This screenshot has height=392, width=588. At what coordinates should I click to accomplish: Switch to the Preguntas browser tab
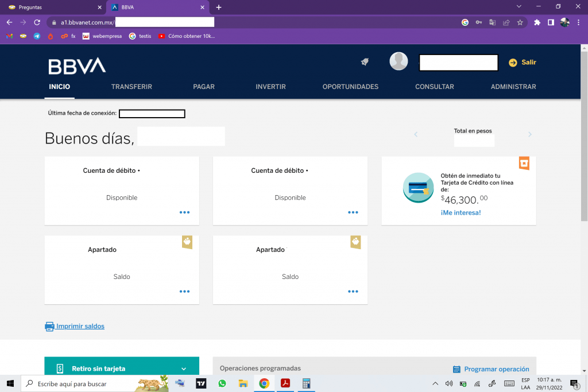[52, 7]
